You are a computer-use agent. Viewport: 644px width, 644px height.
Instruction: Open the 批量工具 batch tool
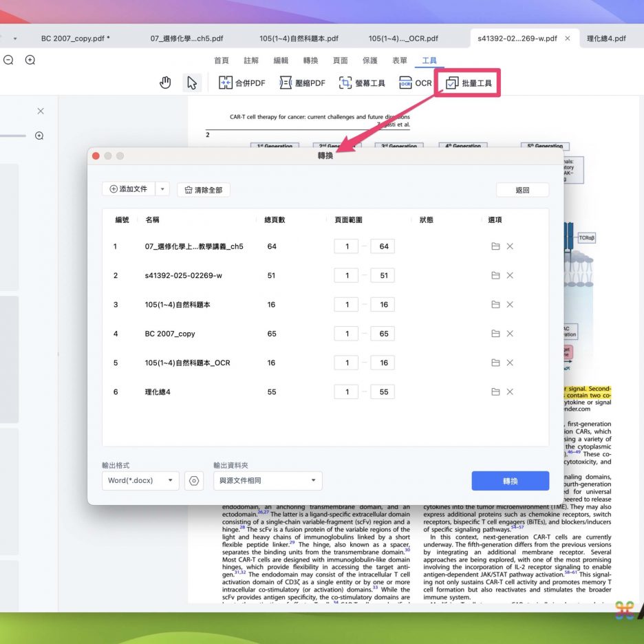(469, 83)
